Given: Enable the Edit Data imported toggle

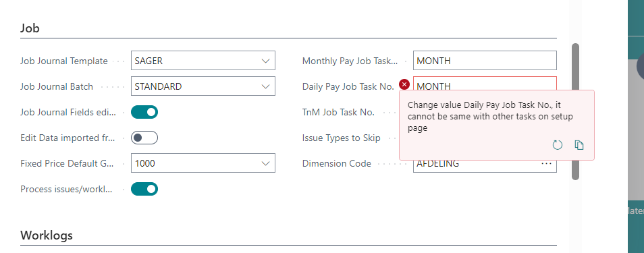Looking at the screenshot, I should (x=144, y=138).
